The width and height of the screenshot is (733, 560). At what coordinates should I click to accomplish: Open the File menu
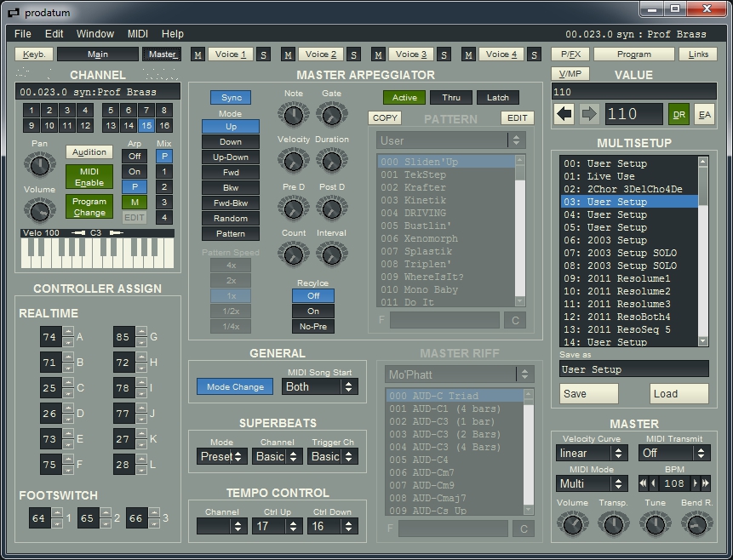pos(22,34)
